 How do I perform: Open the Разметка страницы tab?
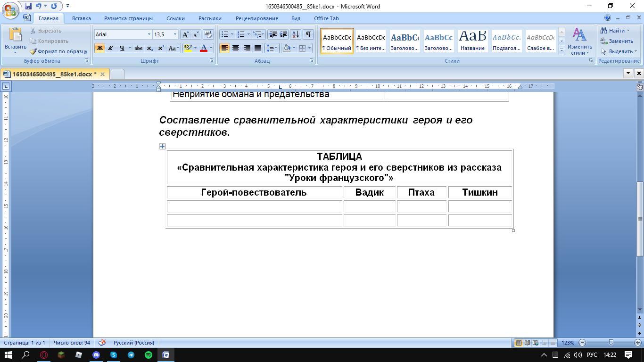tap(128, 18)
